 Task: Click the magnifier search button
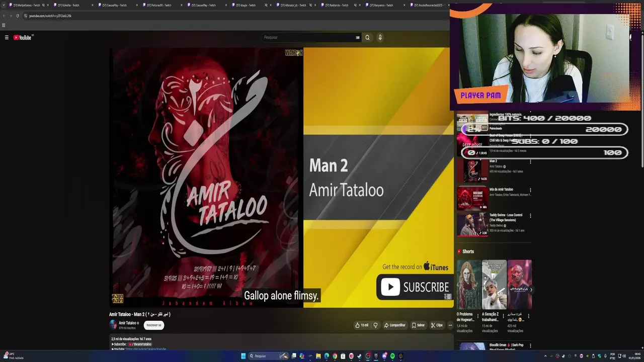(367, 37)
